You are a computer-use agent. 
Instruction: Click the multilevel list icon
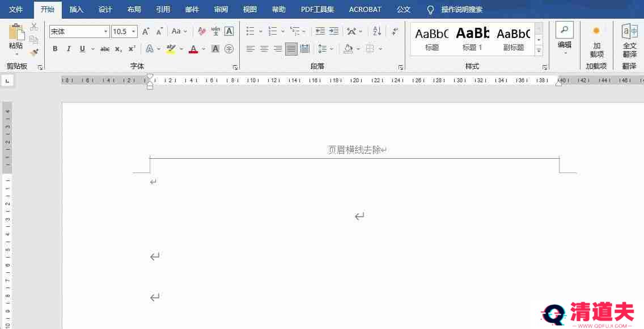pyautogui.click(x=295, y=31)
